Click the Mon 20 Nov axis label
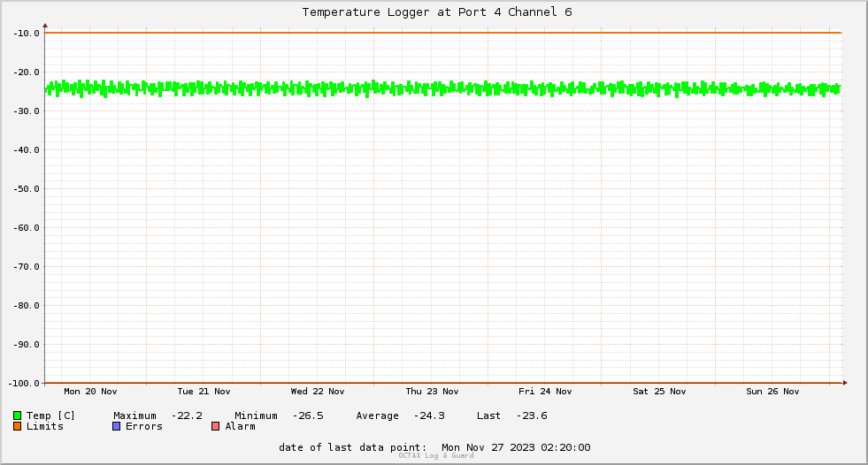The width and height of the screenshot is (868, 465). click(x=90, y=392)
